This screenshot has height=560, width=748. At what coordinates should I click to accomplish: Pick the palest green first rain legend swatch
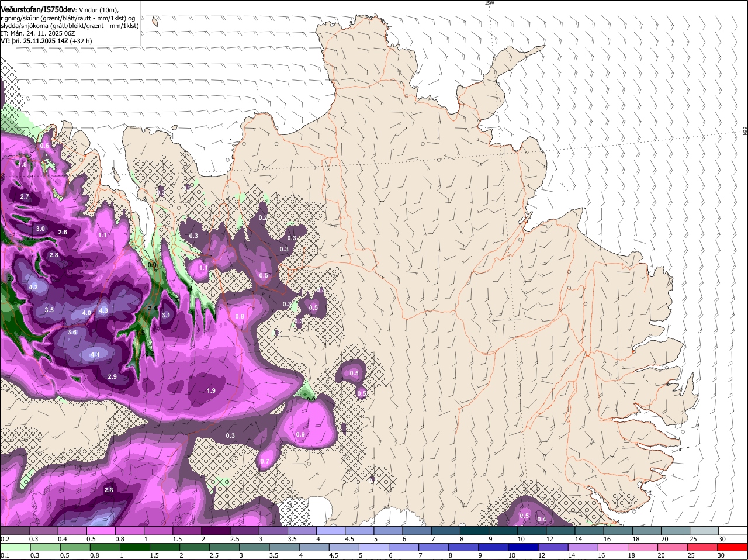coord(17,547)
